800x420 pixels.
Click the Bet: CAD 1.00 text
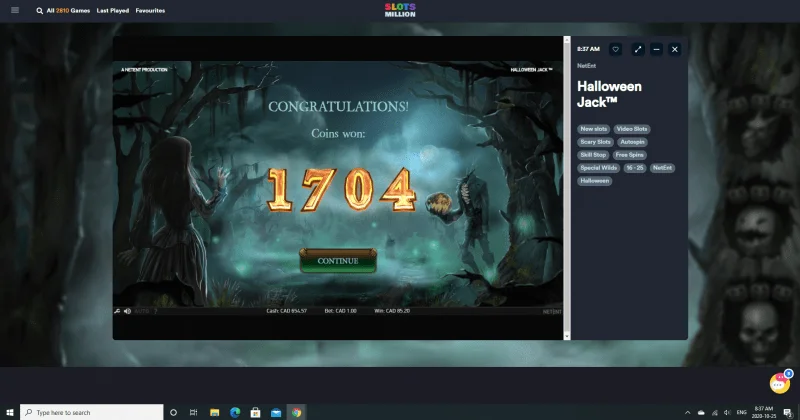point(340,311)
